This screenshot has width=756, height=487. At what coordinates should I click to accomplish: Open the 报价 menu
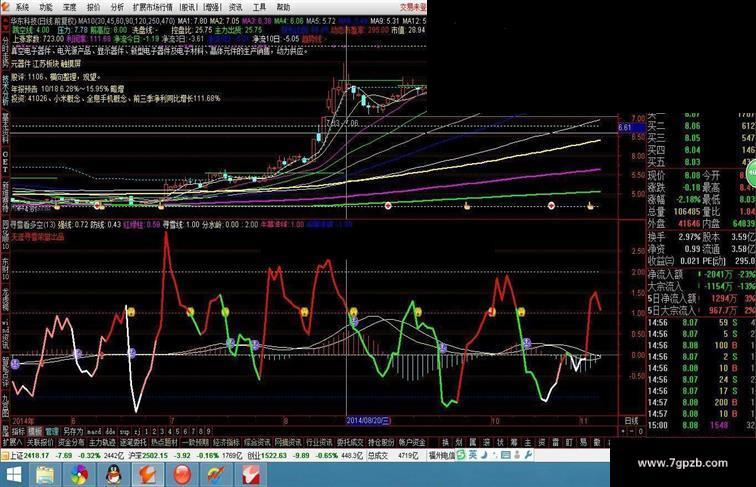click(x=94, y=7)
